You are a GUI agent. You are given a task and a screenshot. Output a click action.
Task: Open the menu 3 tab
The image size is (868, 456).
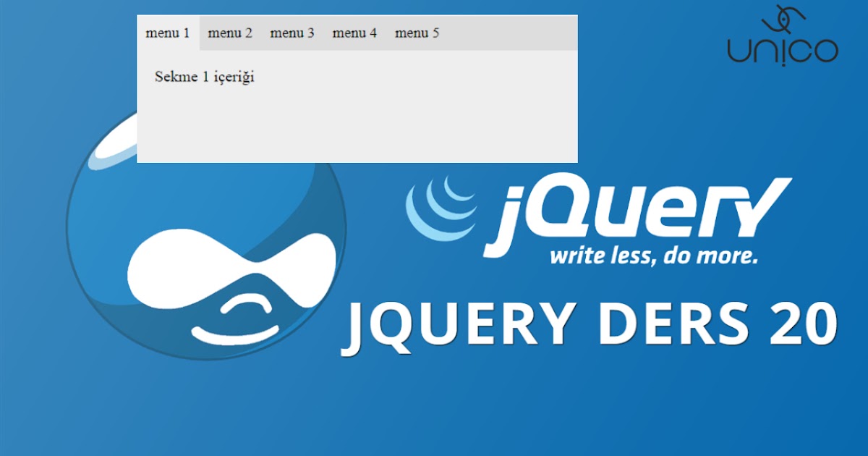(x=292, y=33)
